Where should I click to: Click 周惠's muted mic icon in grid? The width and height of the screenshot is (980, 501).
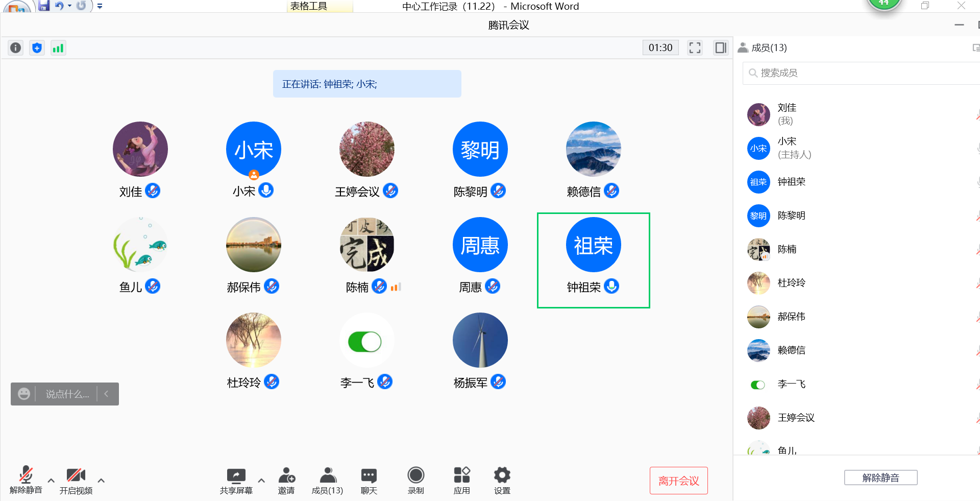click(x=493, y=287)
